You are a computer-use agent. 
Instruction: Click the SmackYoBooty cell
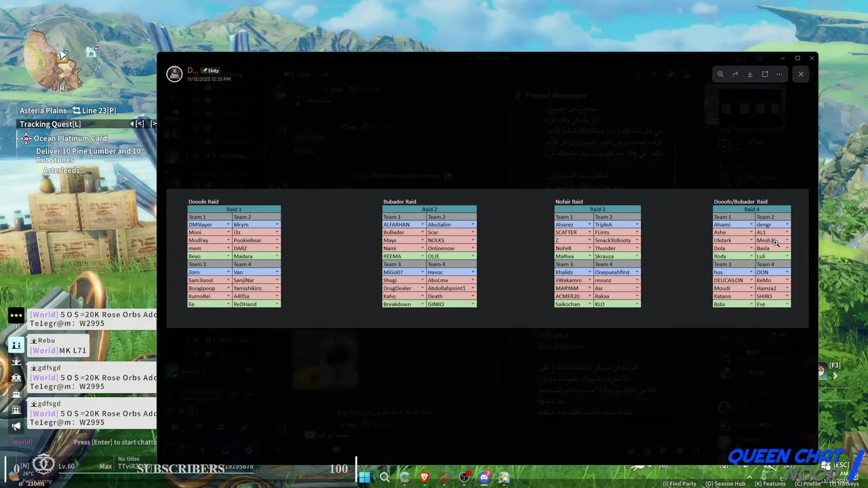(617, 241)
